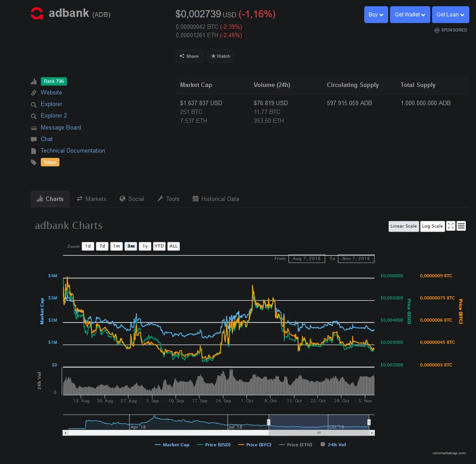Click the Rank 796 badge
This screenshot has width=476, height=464.
[54, 81]
